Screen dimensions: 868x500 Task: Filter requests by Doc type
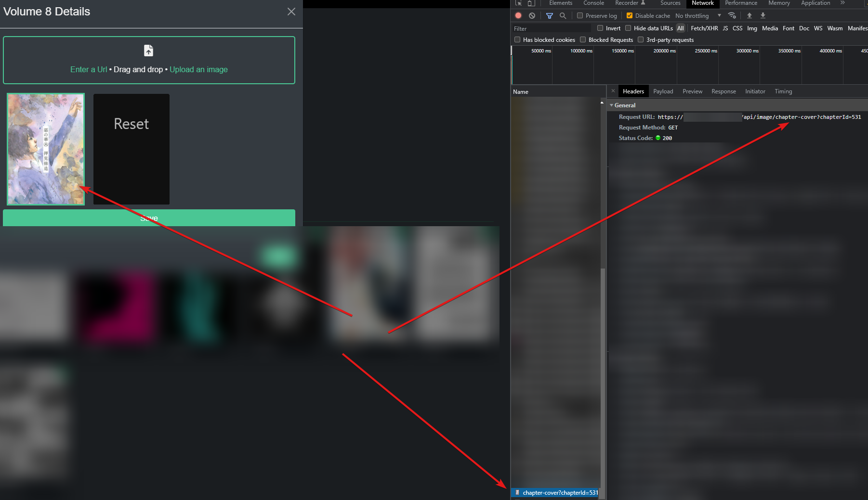pyautogui.click(x=804, y=28)
